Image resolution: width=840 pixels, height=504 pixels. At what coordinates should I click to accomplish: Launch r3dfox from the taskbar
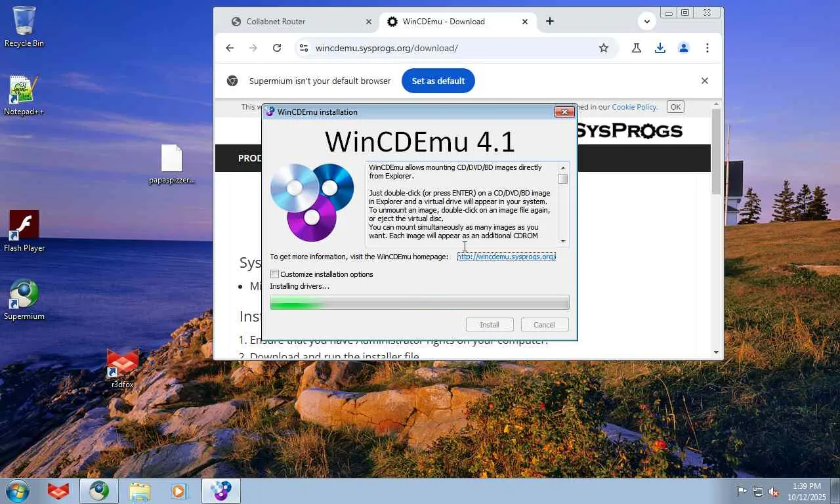(58, 491)
